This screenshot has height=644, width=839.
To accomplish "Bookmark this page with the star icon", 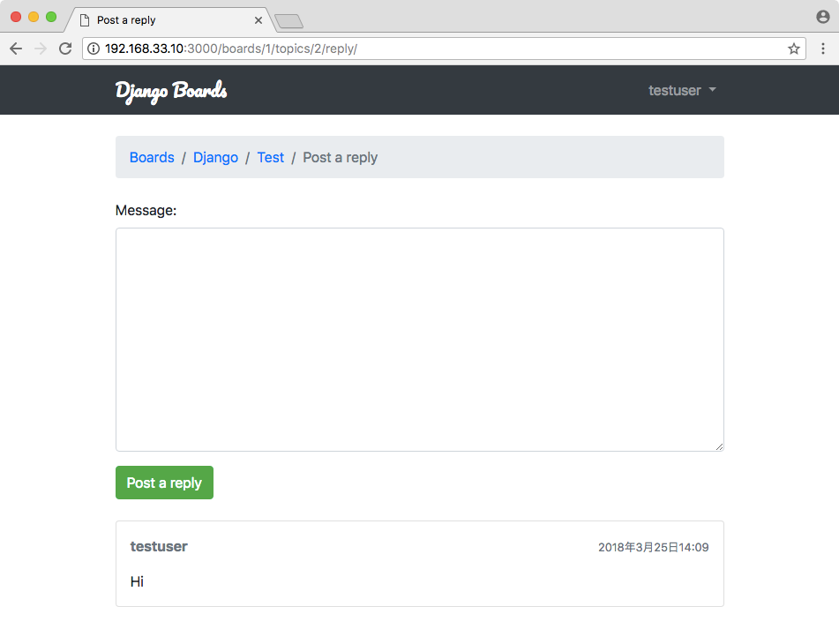I will (x=793, y=49).
